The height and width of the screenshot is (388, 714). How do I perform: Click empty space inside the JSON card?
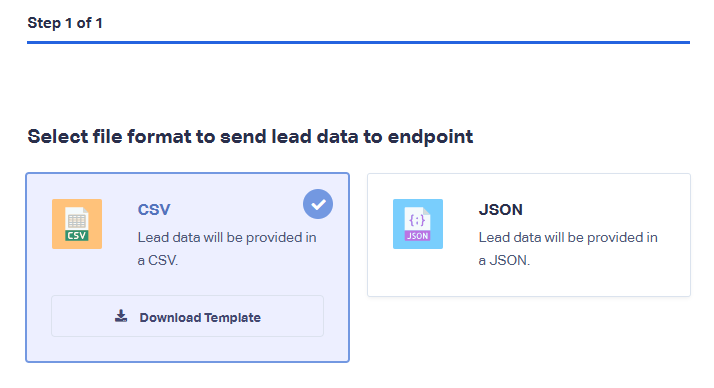click(592, 282)
